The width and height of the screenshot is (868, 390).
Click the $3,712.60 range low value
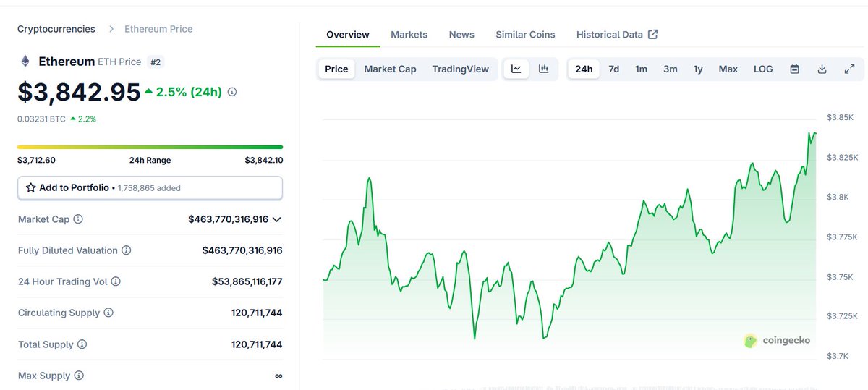[x=36, y=160]
